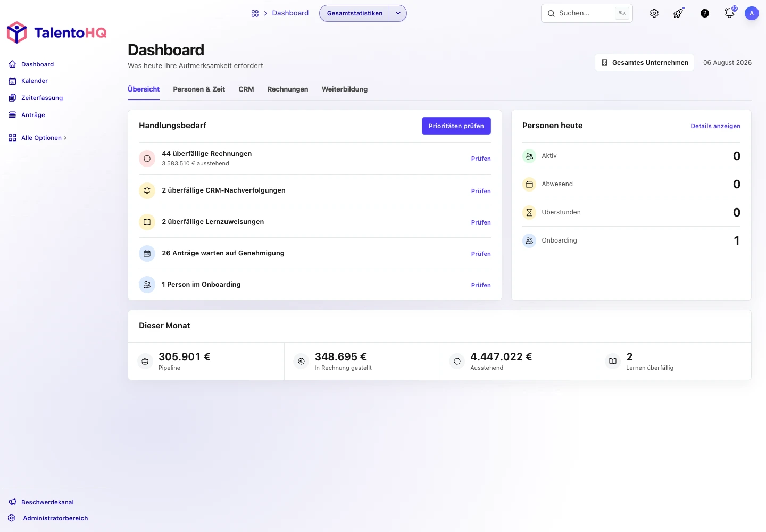Click the Administratorbereich gear icon
This screenshot has height=532, width=766.
(x=12, y=518)
